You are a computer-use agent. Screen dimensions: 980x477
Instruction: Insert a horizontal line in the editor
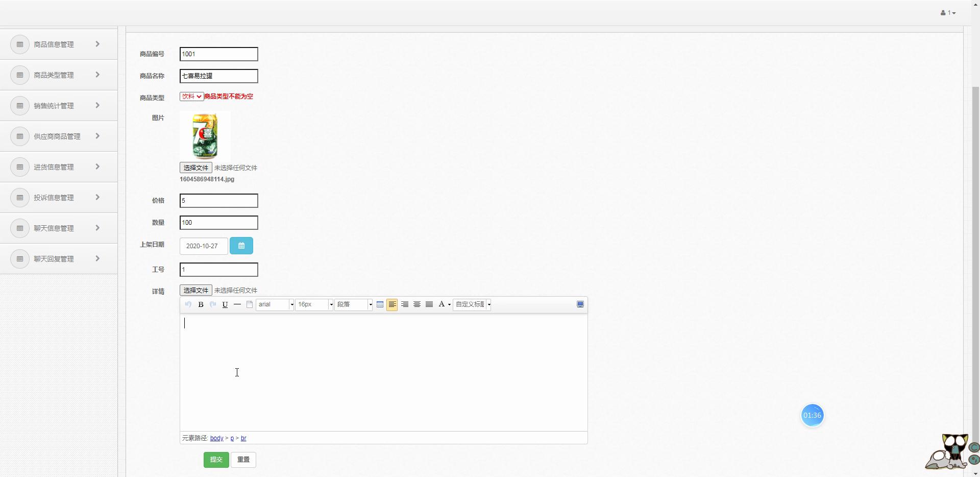[237, 304]
